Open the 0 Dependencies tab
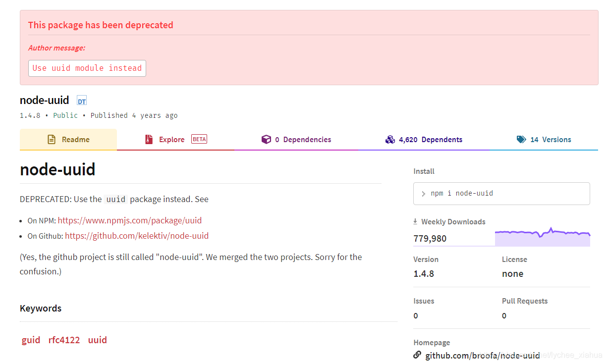The height and width of the screenshot is (364, 607). pos(296,140)
